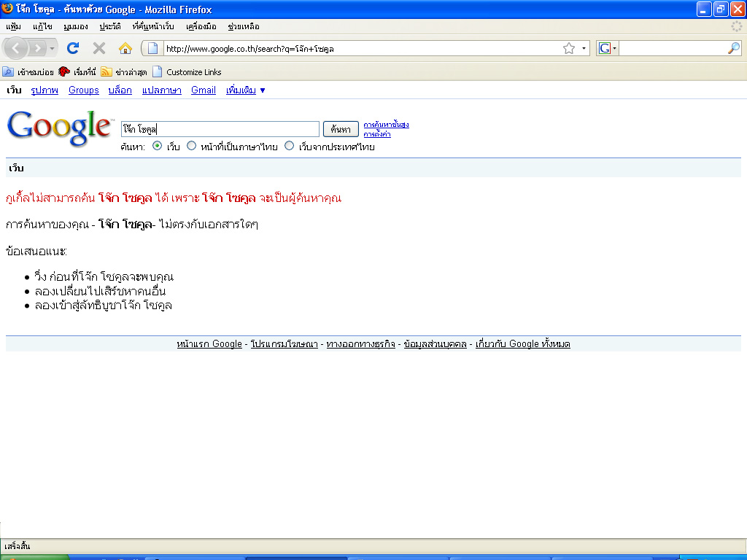The image size is (747, 560).
Task: Open the Customize Links bookmark
Action: [187, 72]
